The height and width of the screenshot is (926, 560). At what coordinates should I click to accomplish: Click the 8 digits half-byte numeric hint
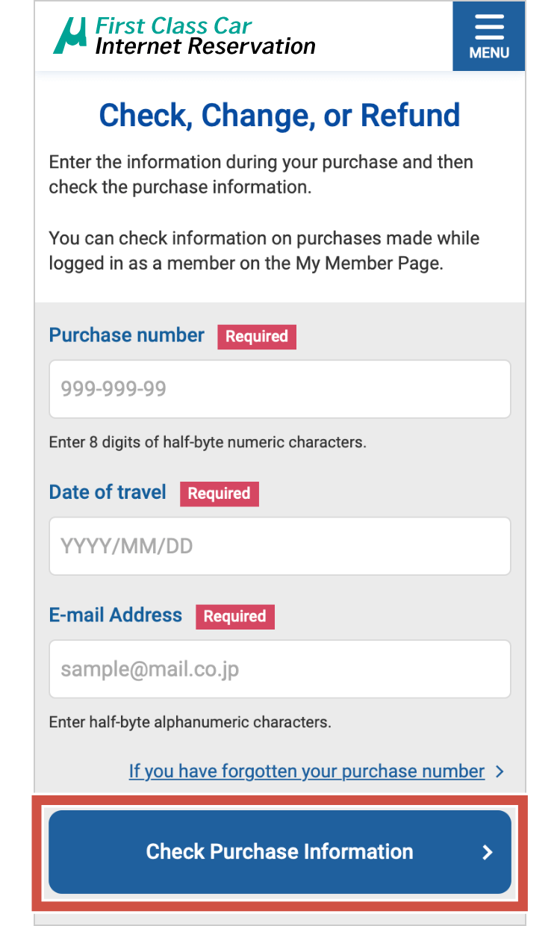tap(208, 442)
